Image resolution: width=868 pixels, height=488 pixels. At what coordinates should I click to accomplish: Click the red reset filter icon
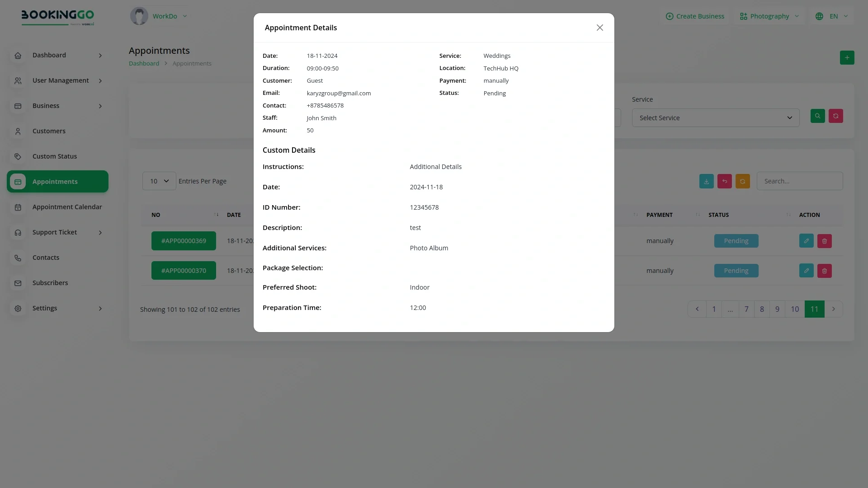click(x=835, y=116)
